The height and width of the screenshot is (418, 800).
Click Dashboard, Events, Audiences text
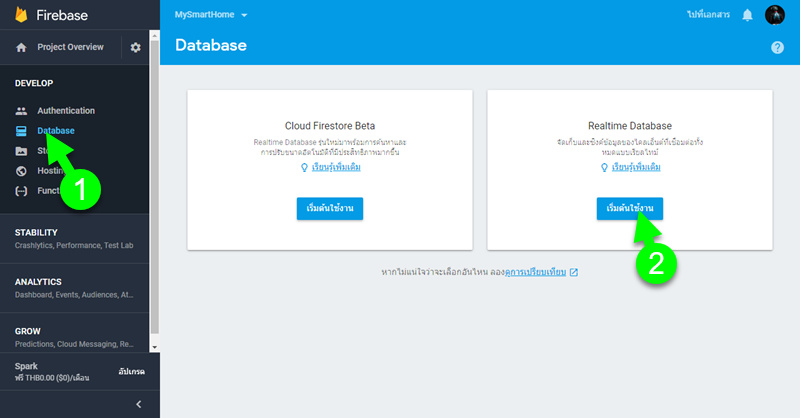(74, 295)
